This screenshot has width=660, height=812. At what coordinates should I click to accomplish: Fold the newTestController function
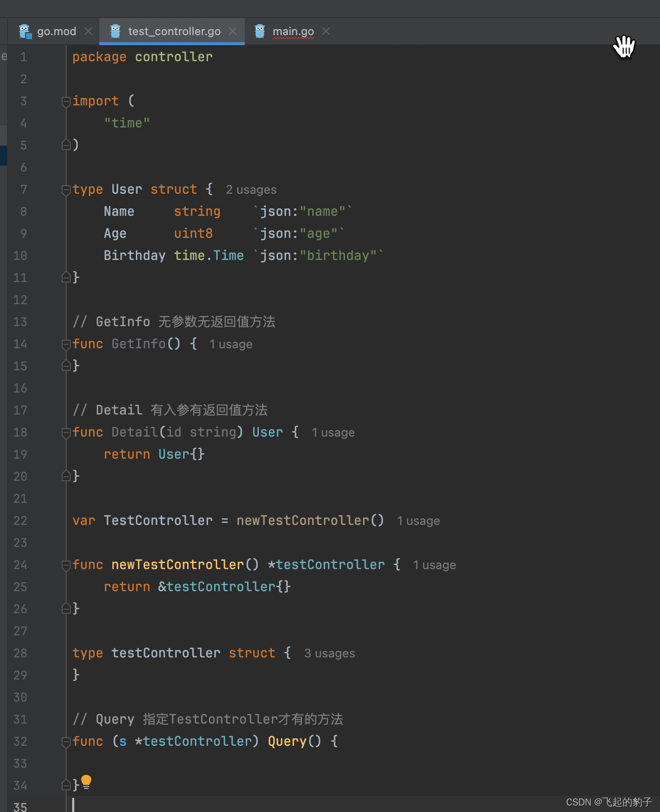click(x=66, y=565)
